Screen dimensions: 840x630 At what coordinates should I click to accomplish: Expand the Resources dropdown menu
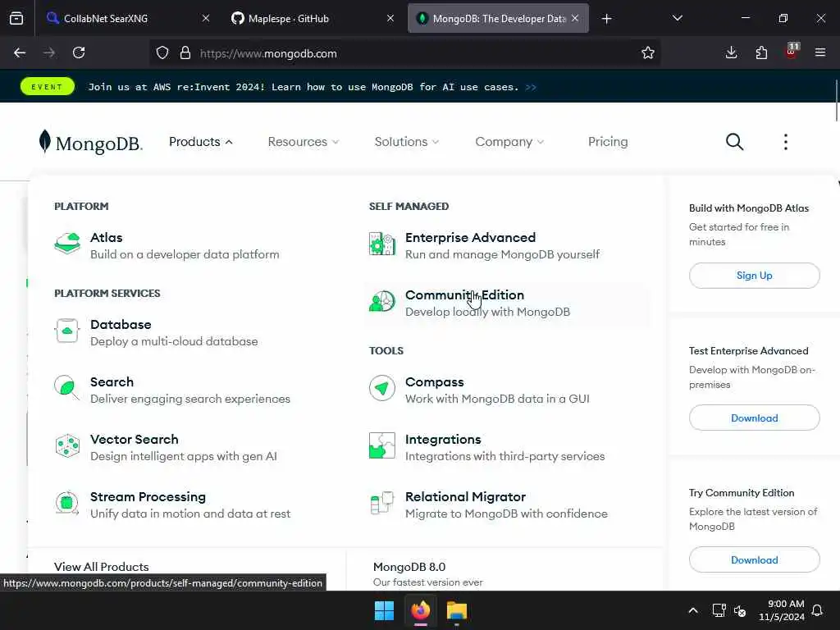pyautogui.click(x=304, y=142)
